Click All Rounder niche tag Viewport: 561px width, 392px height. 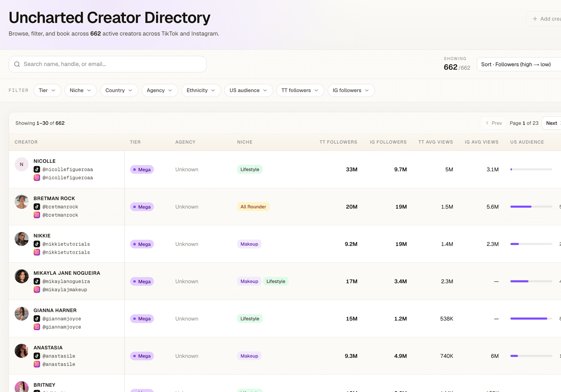(253, 207)
